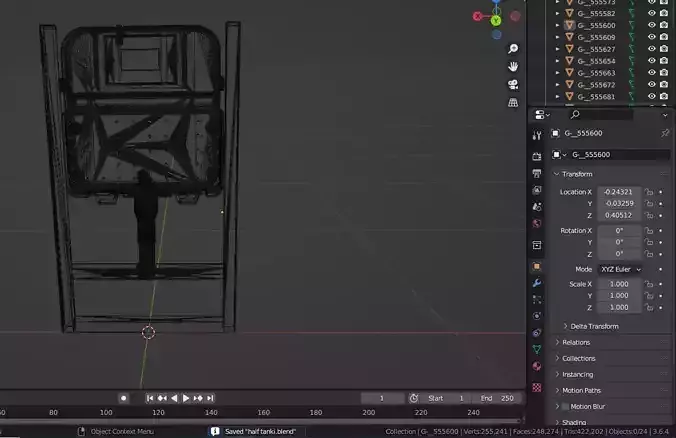Open the Object properties tab

(x=537, y=266)
